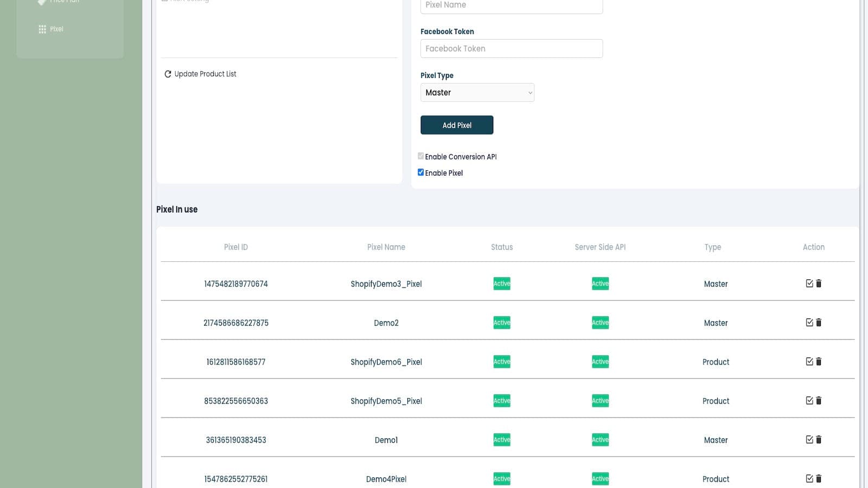868x488 pixels.
Task: Toggle the Enable Pixel checkbox
Action: [x=420, y=172]
